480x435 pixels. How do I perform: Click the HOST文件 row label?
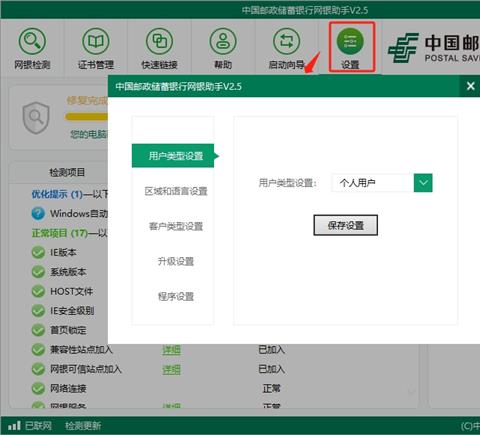coord(71,291)
